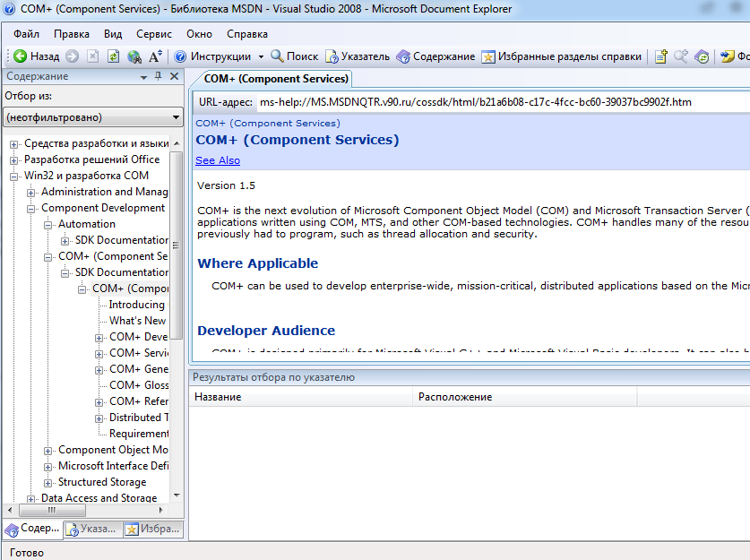Open the Вид menu

(113, 34)
